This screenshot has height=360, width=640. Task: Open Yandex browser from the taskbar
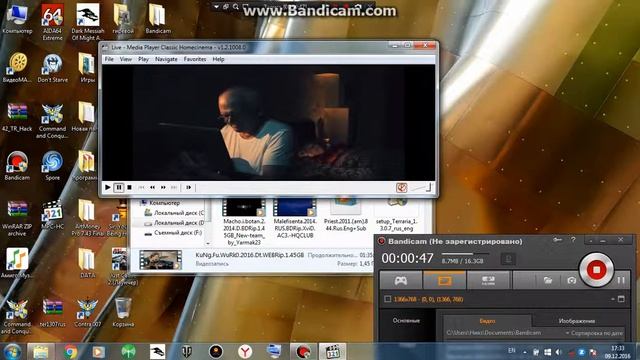tap(244, 351)
